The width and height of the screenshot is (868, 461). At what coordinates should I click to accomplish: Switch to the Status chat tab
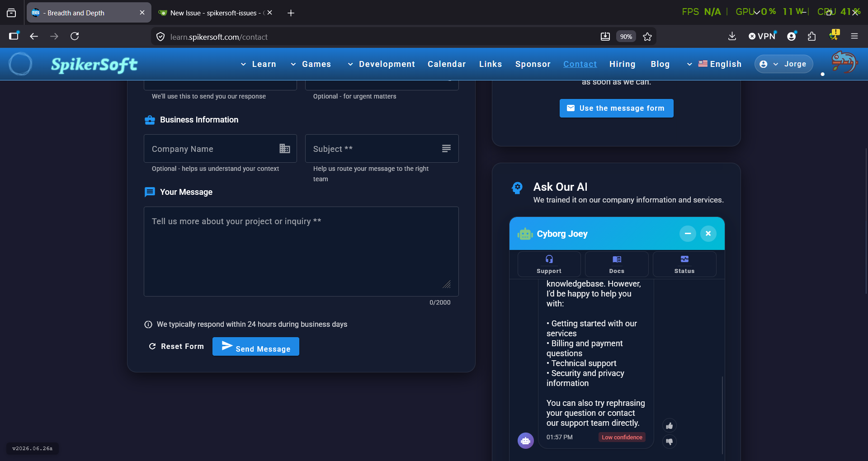tap(684, 264)
